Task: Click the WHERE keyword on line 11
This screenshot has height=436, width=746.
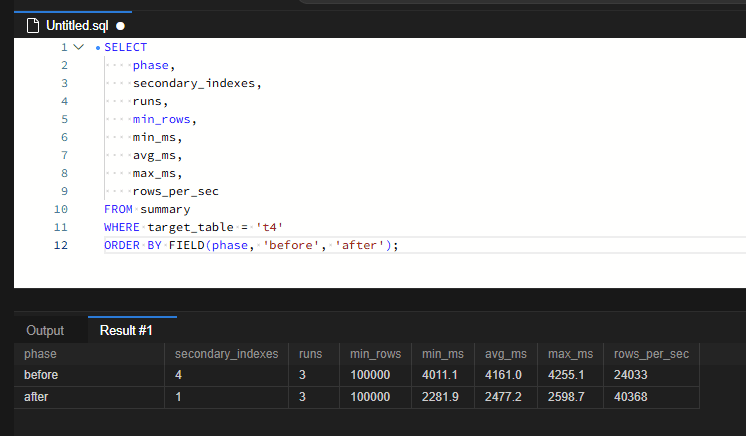Action: pyautogui.click(x=122, y=227)
